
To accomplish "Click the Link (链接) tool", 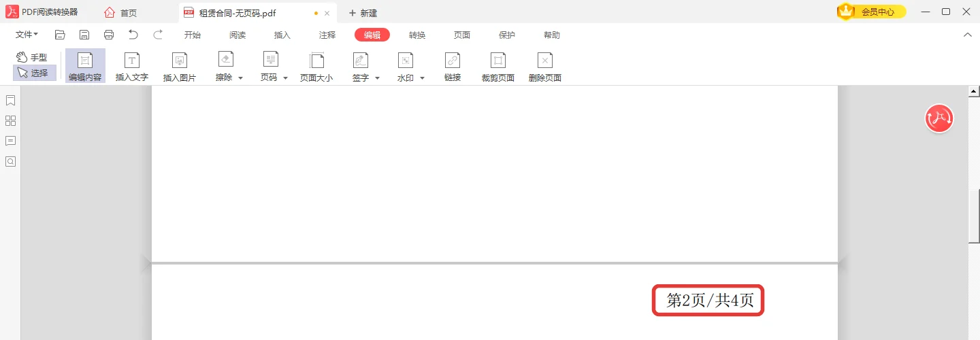I will tap(453, 66).
